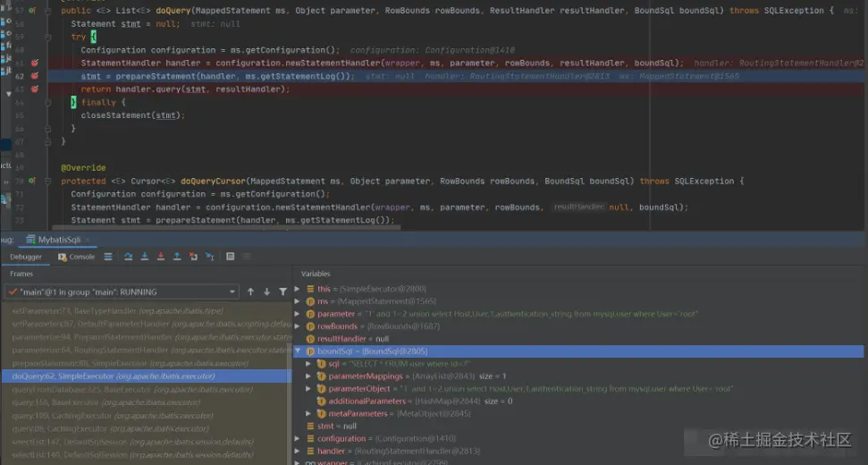Select frame parameterize:64, RoutingStatementHandler
This screenshot has width=868, height=465.
(146, 350)
